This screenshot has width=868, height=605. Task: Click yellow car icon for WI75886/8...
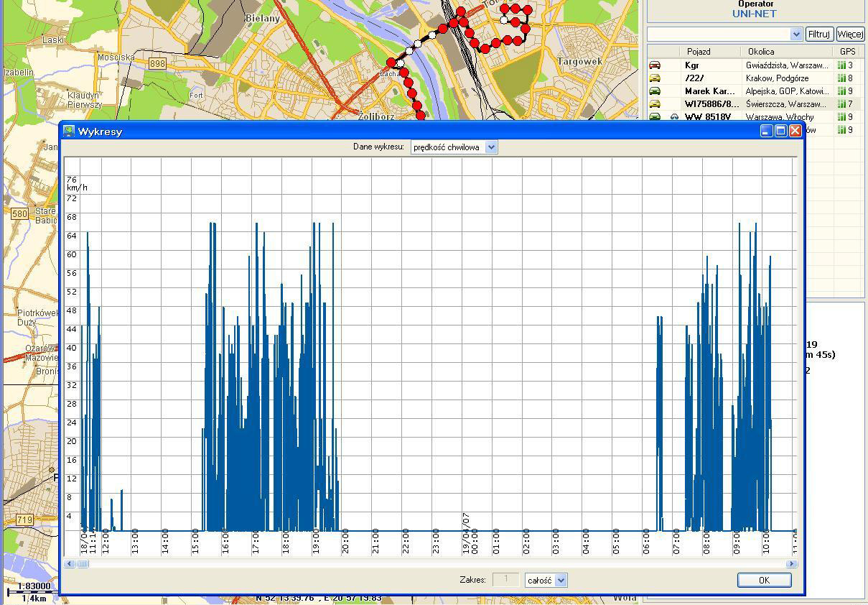coord(655,104)
